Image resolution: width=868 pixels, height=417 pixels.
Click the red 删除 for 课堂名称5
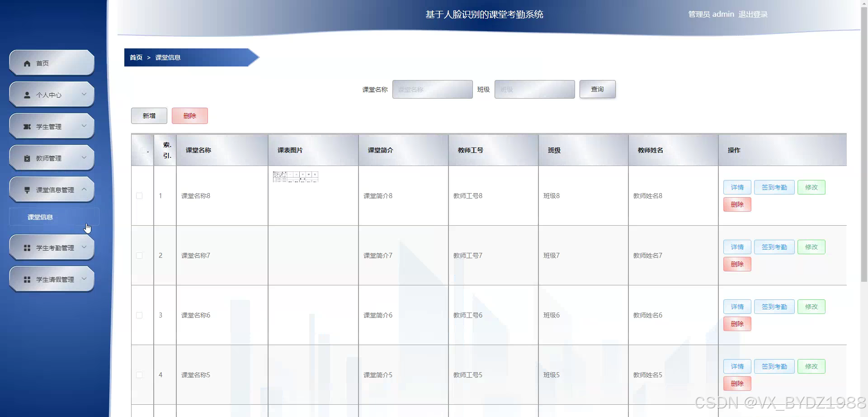pos(737,384)
